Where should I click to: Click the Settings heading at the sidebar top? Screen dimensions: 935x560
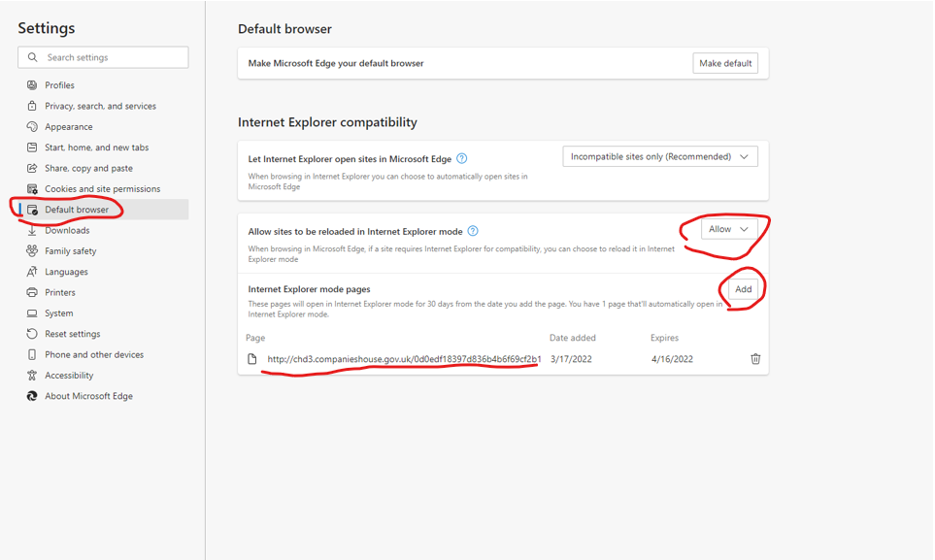(47, 28)
